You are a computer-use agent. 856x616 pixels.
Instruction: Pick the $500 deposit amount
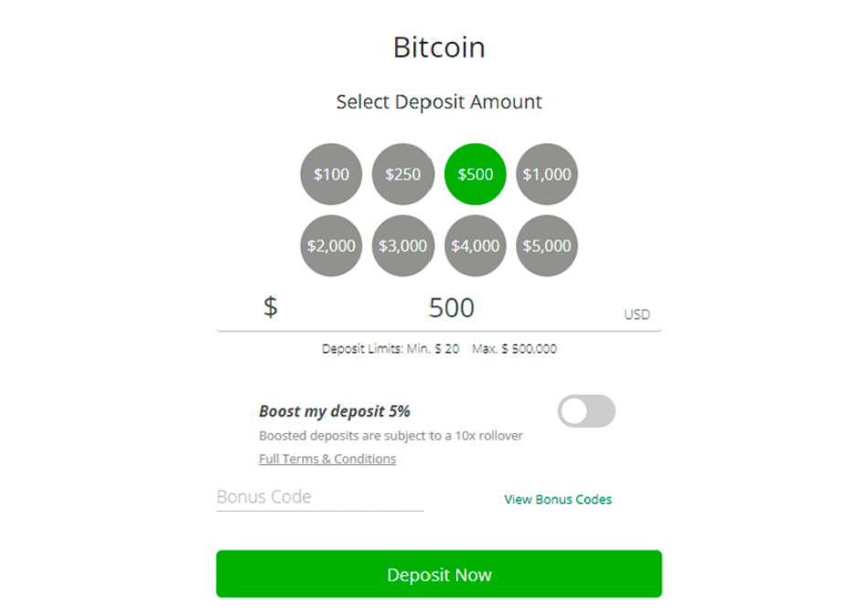click(x=475, y=175)
